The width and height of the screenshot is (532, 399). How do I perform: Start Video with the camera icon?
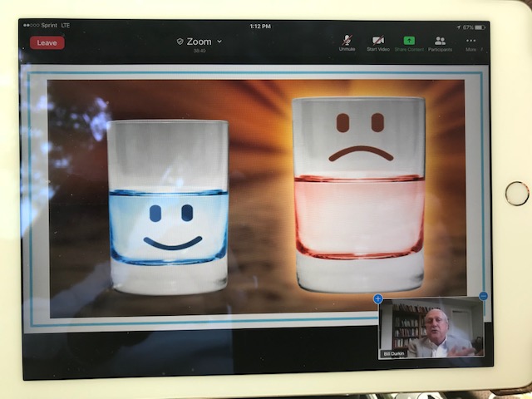(378, 43)
